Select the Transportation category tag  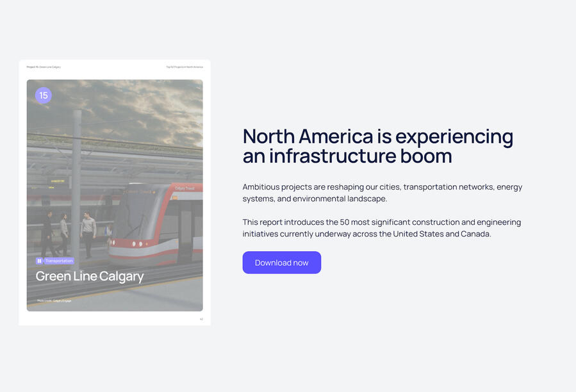55,261
